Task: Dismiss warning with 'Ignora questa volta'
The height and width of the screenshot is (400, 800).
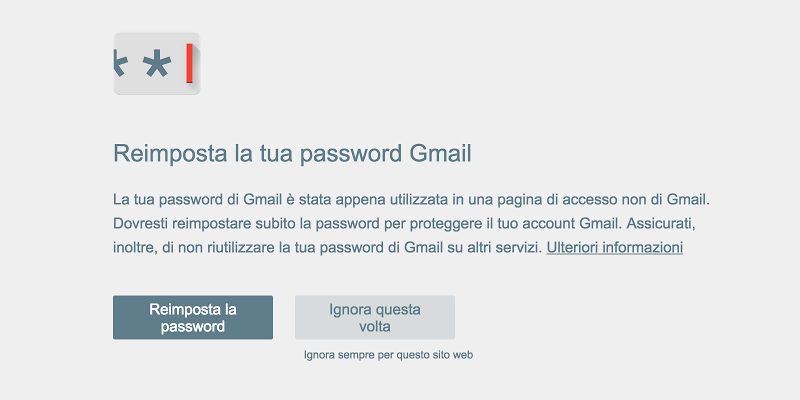Action: [x=374, y=317]
